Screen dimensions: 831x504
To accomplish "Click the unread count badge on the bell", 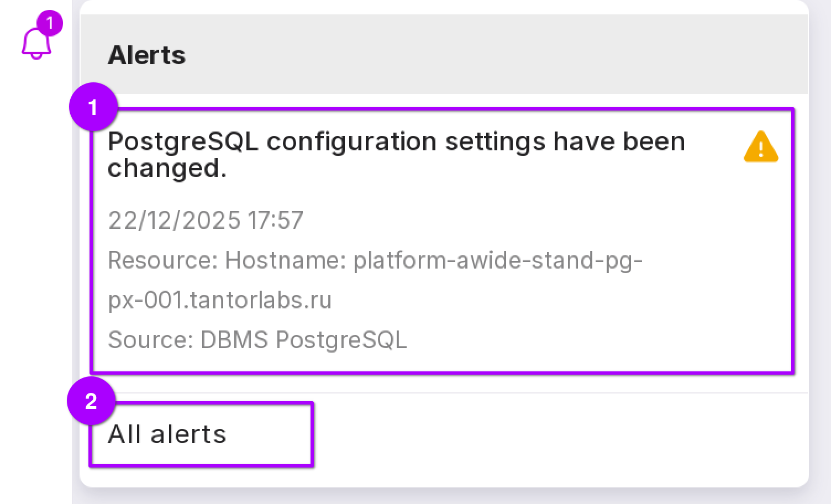I will [x=50, y=23].
